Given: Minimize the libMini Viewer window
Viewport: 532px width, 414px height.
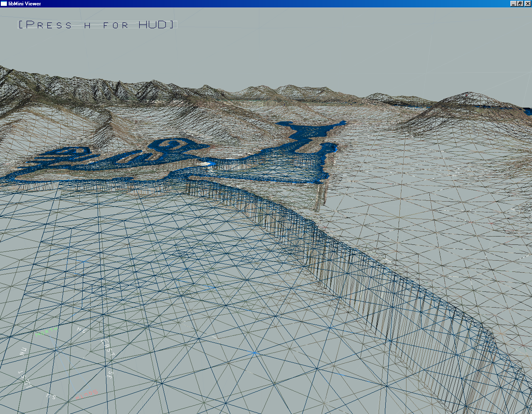Looking at the screenshot, I should coord(513,3).
